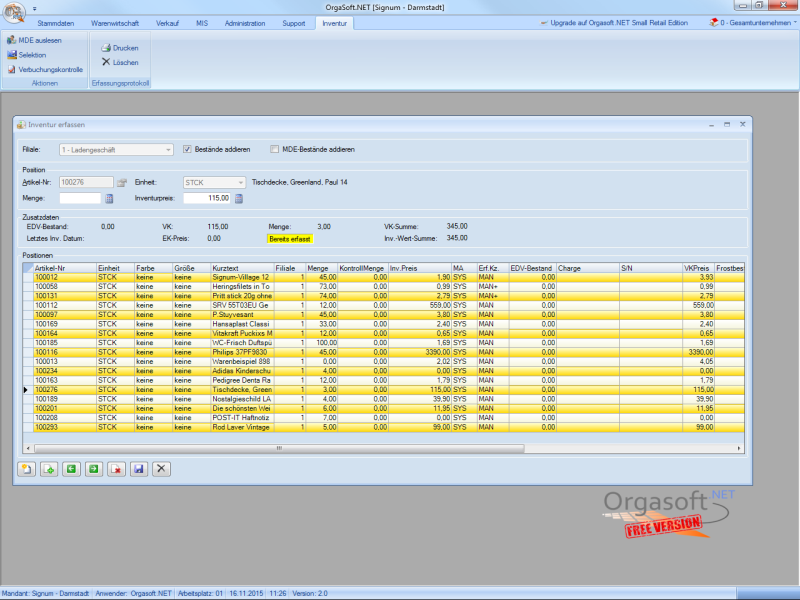
Task: Open the Einheit STCK dropdown
Action: tap(240, 183)
